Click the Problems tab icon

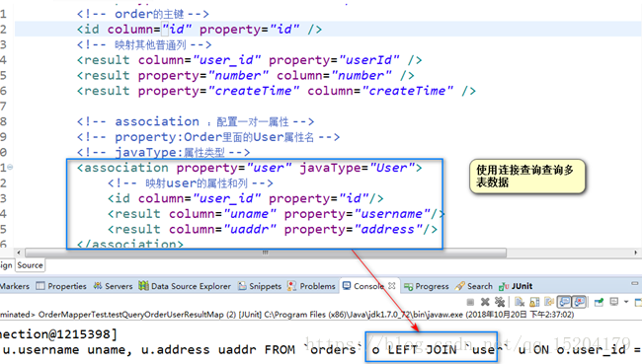click(291, 286)
